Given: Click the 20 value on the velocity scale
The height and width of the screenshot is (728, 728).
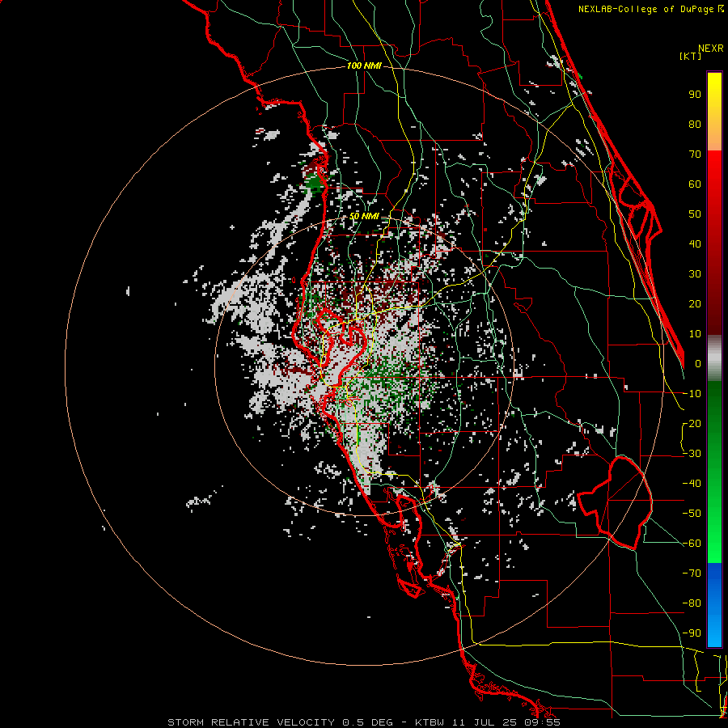Looking at the screenshot, I should tap(695, 303).
